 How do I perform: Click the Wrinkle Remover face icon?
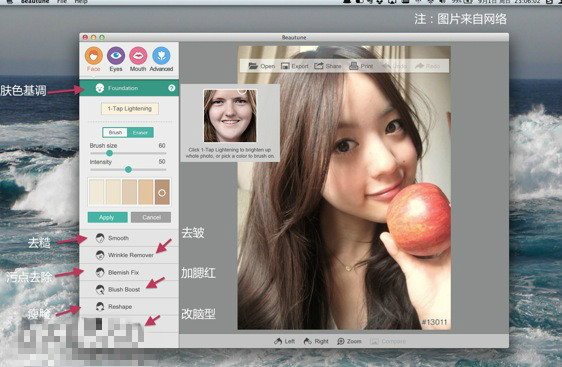point(100,255)
